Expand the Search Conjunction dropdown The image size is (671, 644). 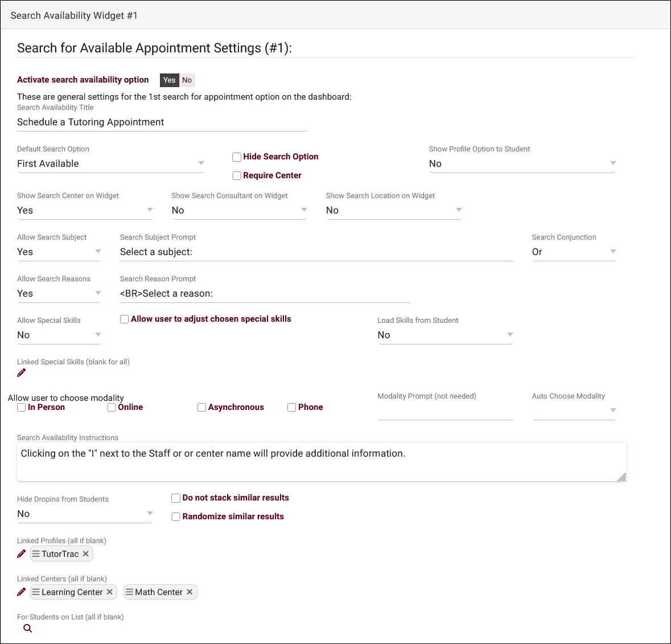573,252
